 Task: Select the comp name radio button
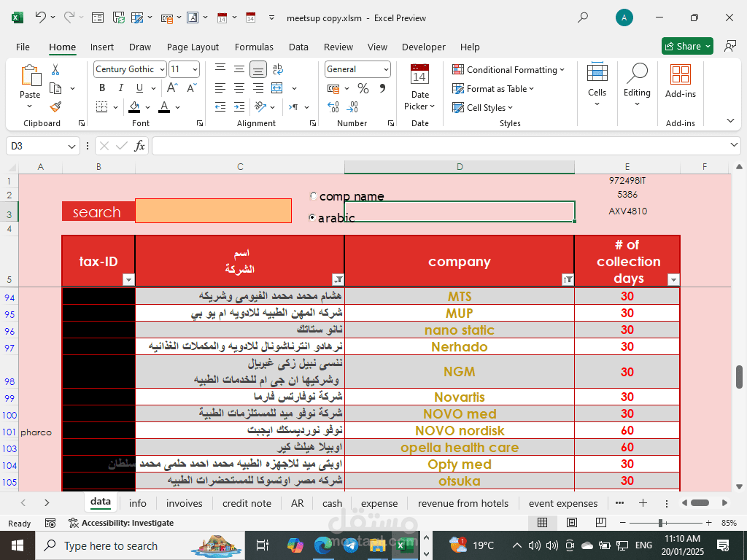point(313,195)
